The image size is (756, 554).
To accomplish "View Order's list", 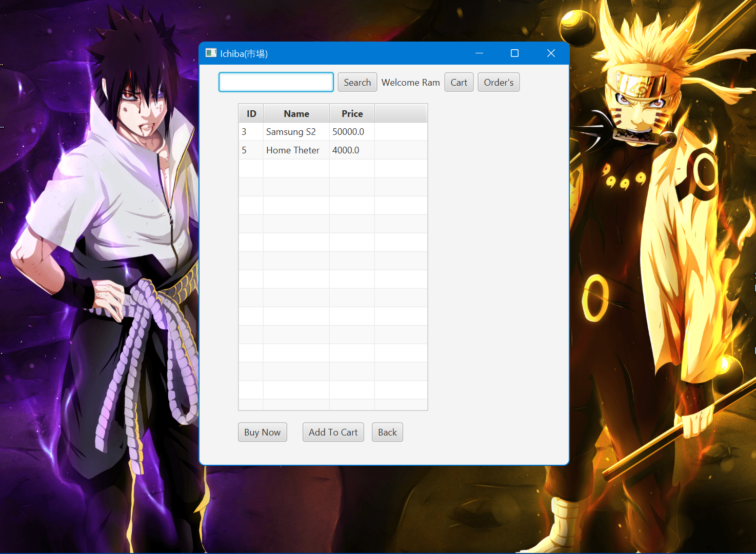I will click(499, 82).
